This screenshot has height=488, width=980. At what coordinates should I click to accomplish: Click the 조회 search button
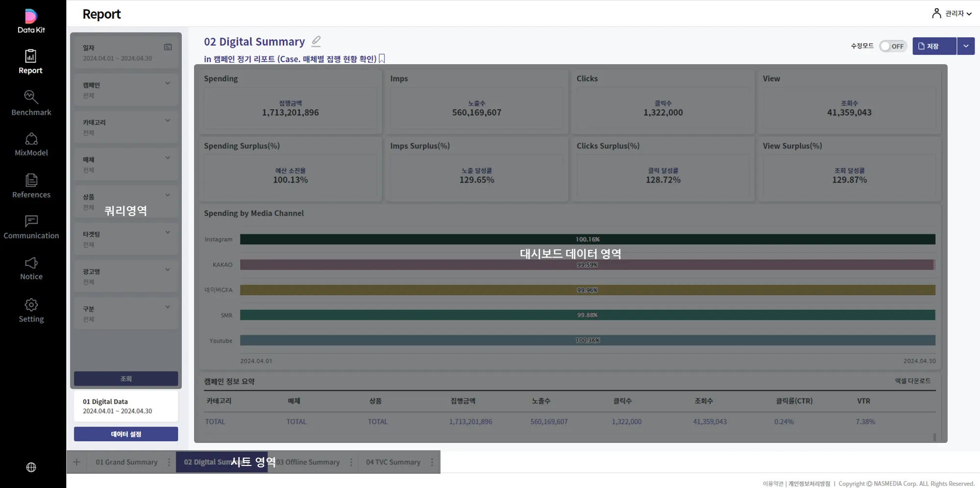click(126, 379)
